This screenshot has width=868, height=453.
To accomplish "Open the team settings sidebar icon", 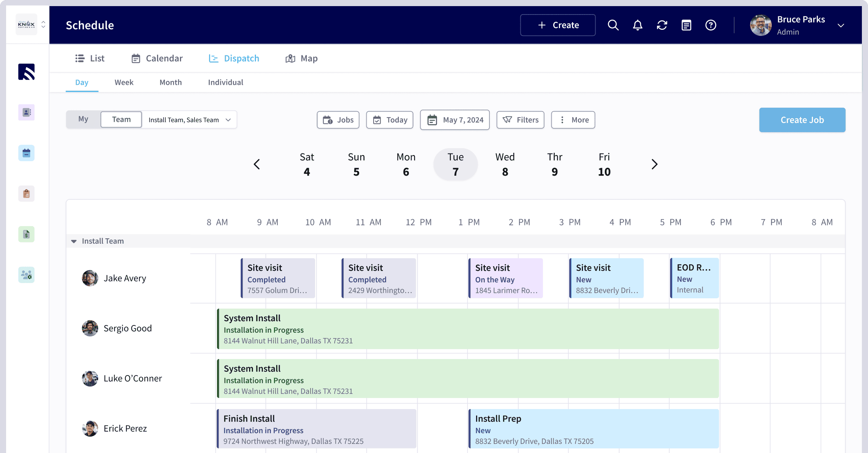I will 26,275.
